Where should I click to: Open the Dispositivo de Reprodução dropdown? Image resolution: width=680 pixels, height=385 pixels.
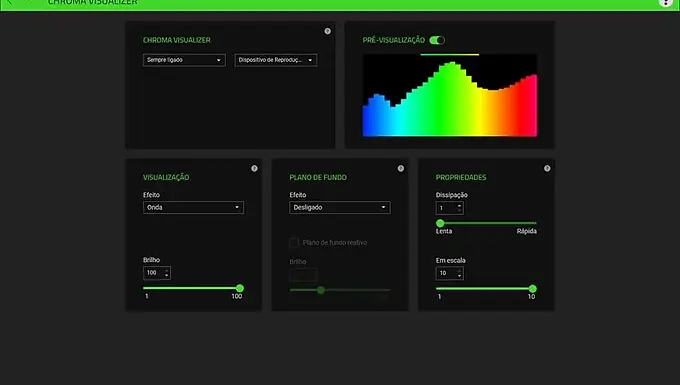click(x=275, y=60)
